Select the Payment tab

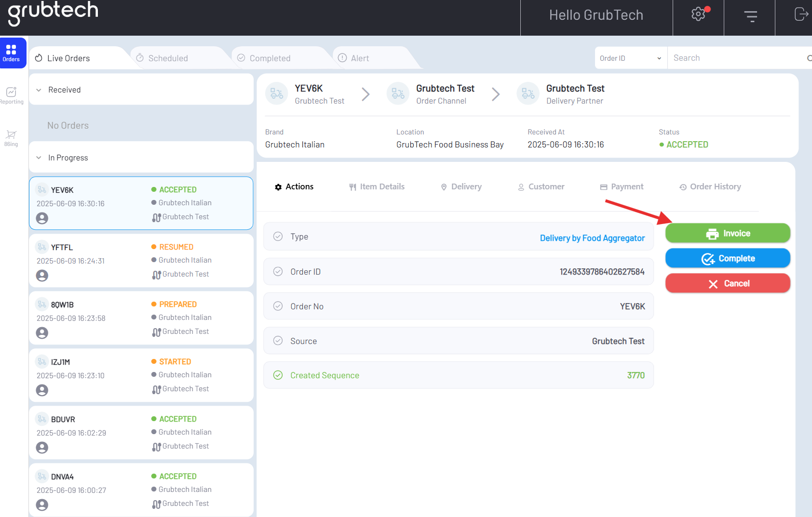(622, 187)
